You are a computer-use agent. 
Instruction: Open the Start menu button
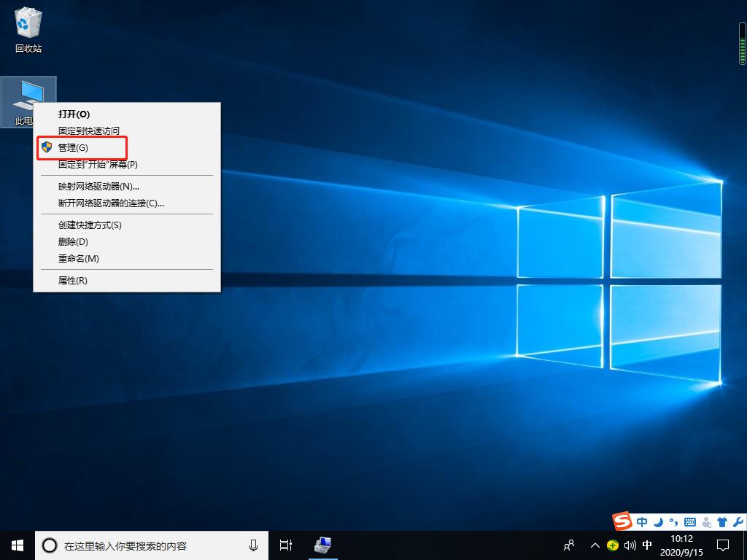16,545
